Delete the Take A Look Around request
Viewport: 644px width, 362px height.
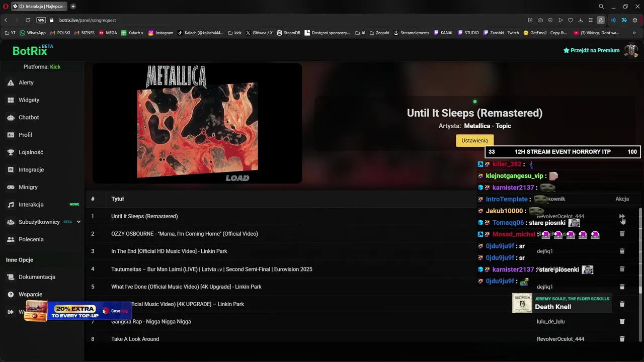pyautogui.click(x=622, y=339)
